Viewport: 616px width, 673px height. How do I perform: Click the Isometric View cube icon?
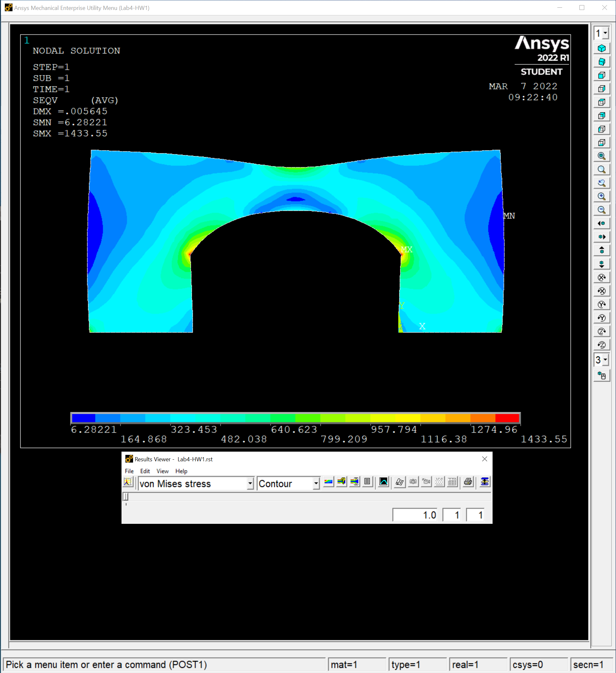pyautogui.click(x=602, y=48)
